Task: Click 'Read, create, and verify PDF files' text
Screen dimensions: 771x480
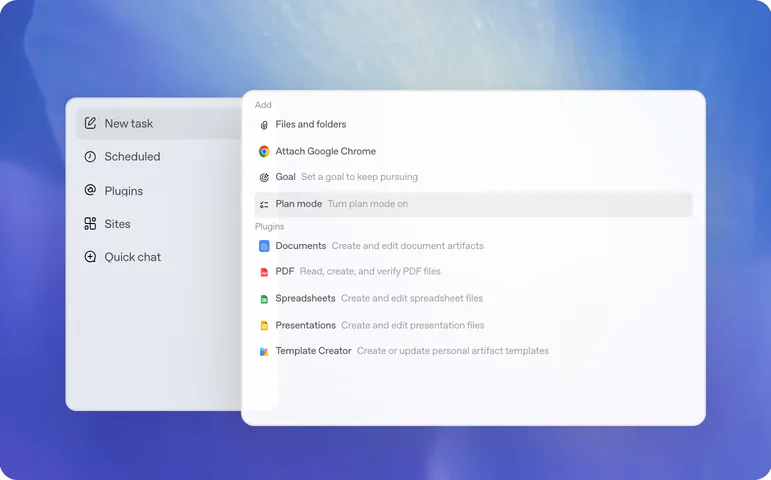Action: [x=370, y=271]
